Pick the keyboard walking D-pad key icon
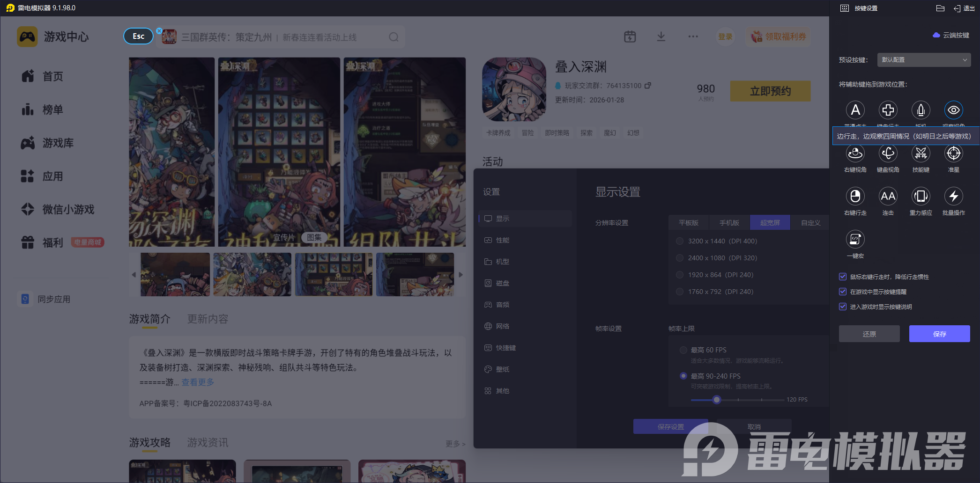The width and height of the screenshot is (980, 483). [x=888, y=110]
